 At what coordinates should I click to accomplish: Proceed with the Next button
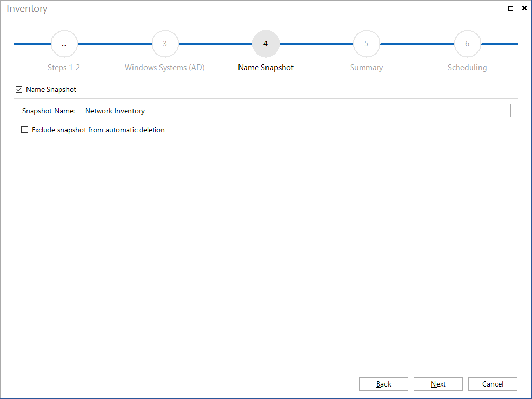click(438, 384)
